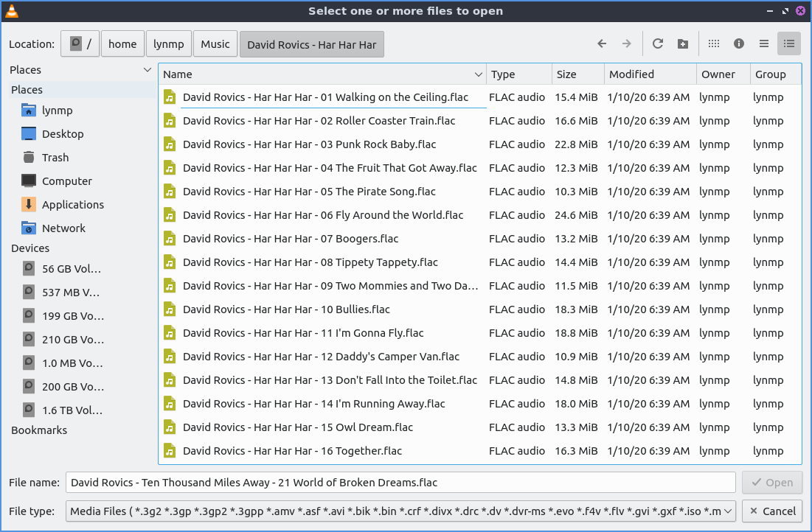
Task: Create a new folder
Action: tap(683, 44)
